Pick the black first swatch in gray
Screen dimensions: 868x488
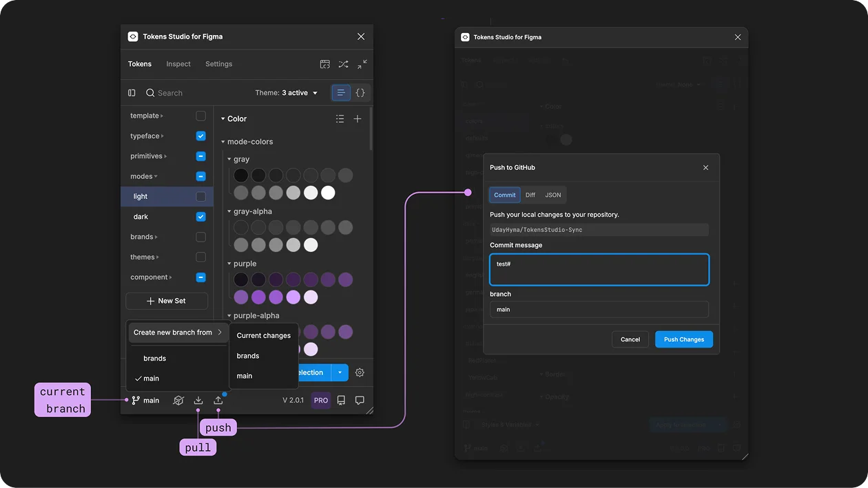(x=241, y=176)
